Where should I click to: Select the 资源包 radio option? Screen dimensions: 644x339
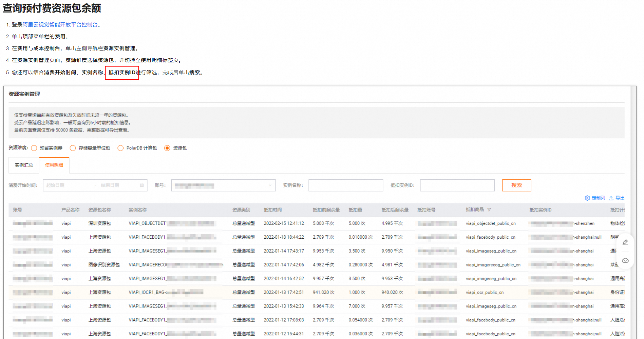(167, 148)
